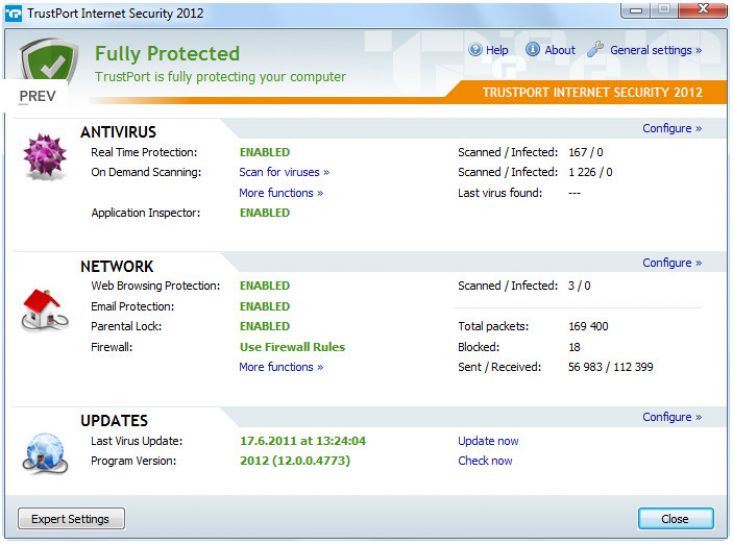
Task: Open Configure for the Antivirus section
Action: (671, 128)
